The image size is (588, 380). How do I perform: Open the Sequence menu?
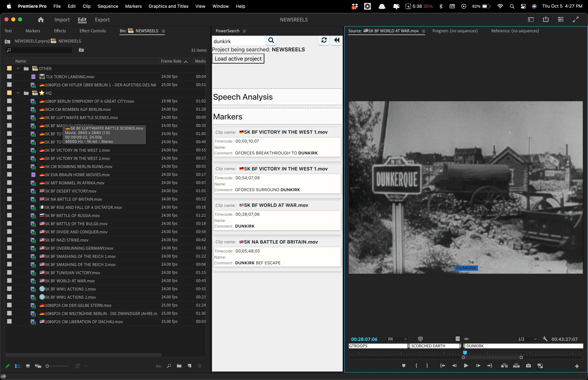(x=108, y=6)
